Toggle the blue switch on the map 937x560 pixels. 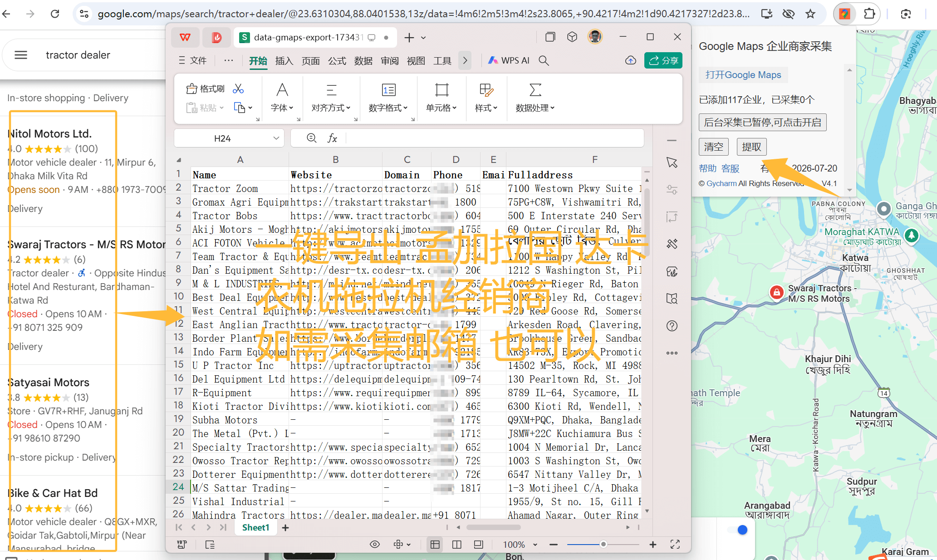(x=738, y=530)
